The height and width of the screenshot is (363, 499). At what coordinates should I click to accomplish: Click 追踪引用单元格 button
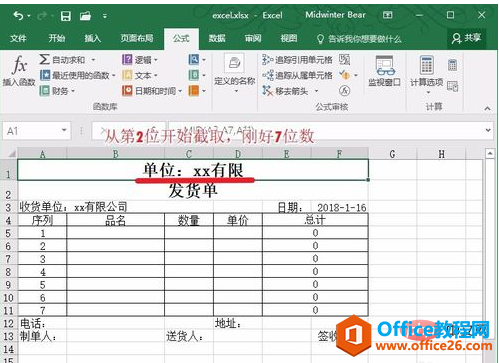(x=297, y=60)
